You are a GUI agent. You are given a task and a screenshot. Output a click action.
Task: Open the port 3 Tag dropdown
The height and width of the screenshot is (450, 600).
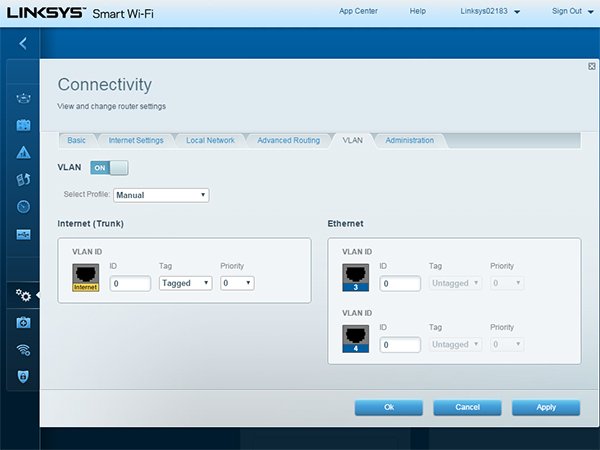455,283
